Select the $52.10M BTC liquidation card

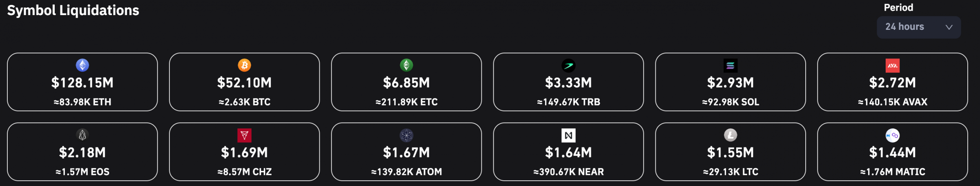245,82
